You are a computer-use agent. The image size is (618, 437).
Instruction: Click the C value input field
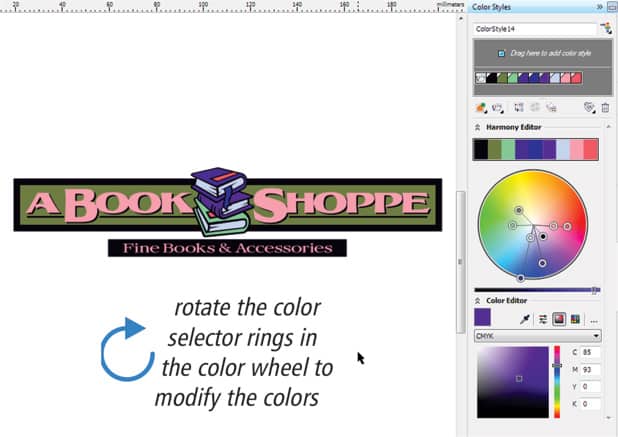click(589, 353)
